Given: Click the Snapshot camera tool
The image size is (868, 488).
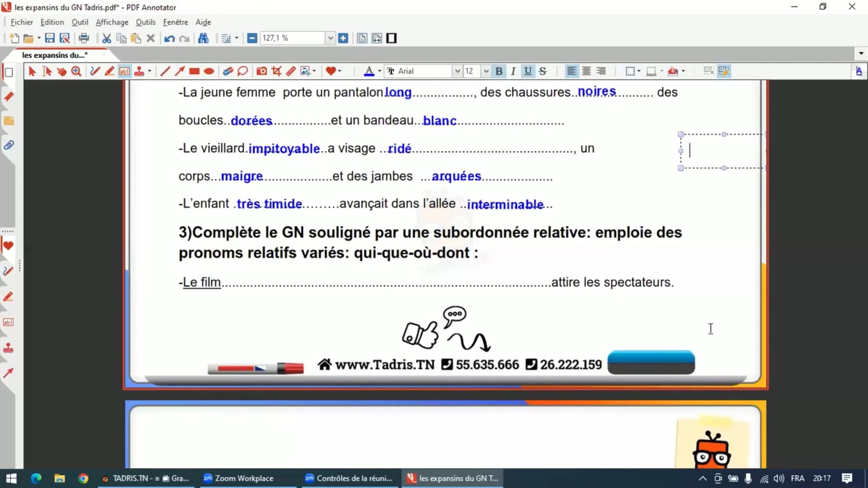Looking at the screenshot, I should [x=261, y=71].
